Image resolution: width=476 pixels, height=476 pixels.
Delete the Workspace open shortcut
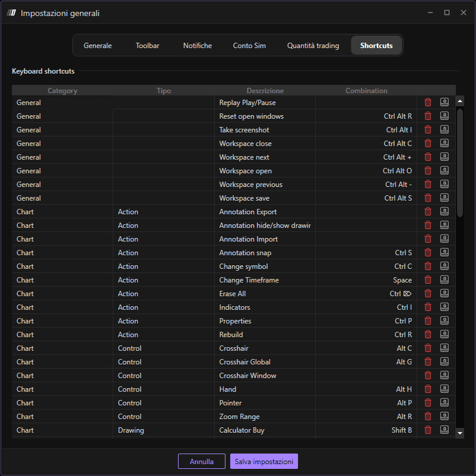pos(428,170)
